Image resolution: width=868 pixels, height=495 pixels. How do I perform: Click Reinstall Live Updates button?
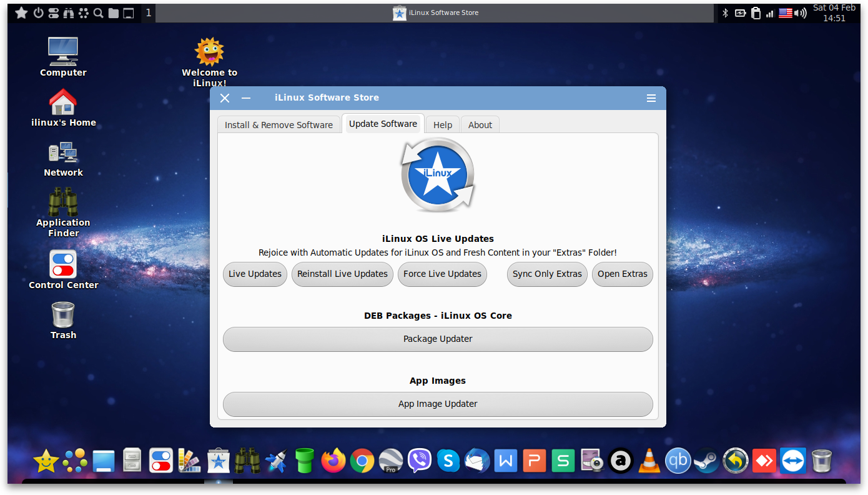click(342, 274)
